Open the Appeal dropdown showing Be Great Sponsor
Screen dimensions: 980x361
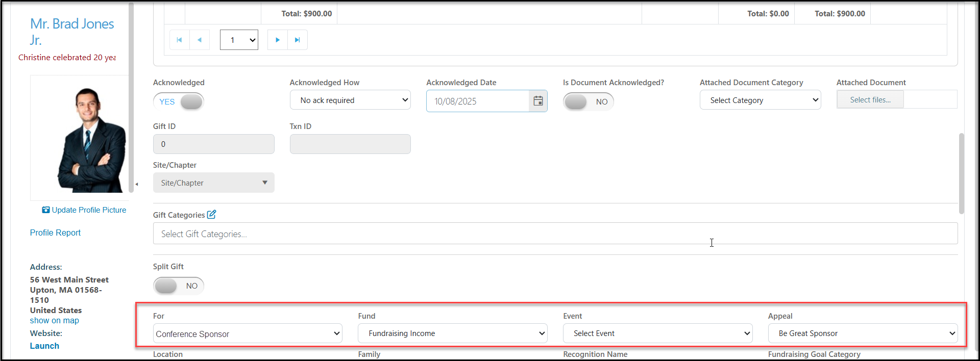pos(863,333)
